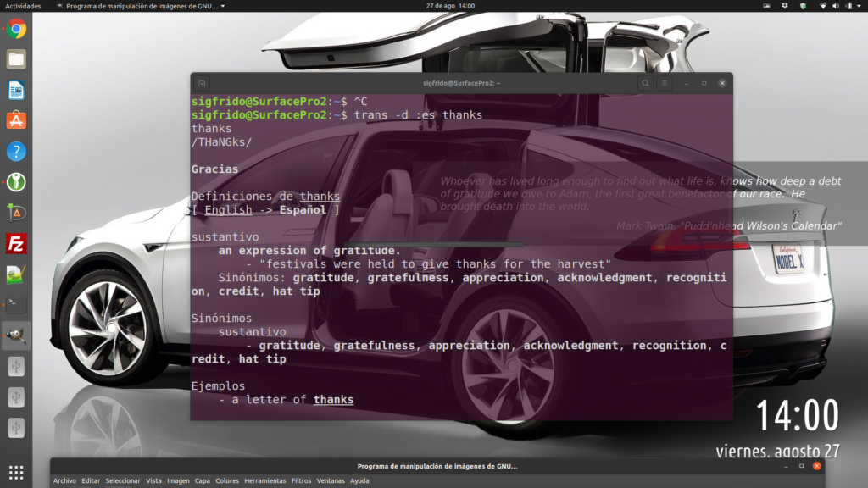Show all applications grid

16,472
